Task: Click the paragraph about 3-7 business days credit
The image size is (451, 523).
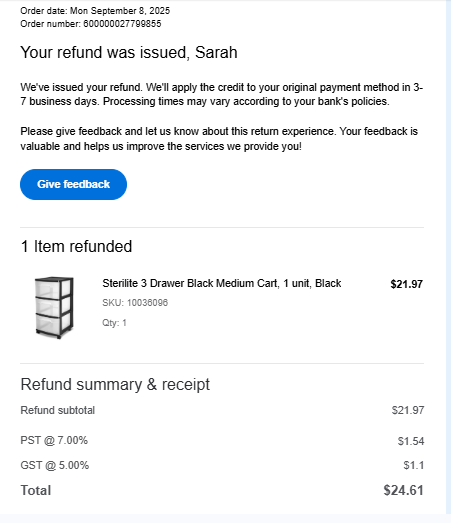Action: (221, 94)
